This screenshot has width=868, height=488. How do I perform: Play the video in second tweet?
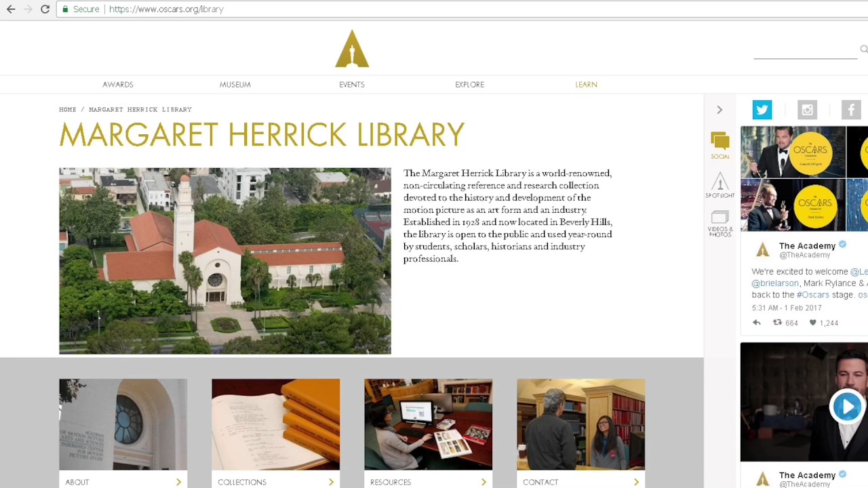click(846, 407)
